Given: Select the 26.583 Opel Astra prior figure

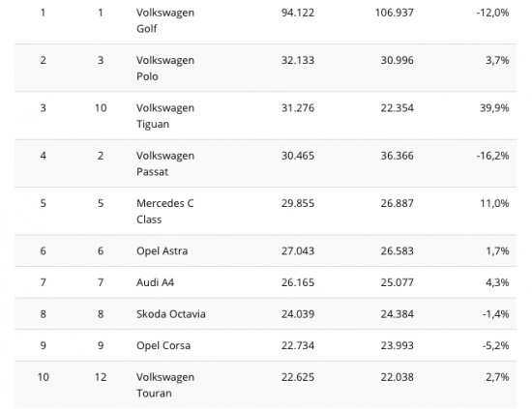Looking at the screenshot, I should [x=397, y=251].
